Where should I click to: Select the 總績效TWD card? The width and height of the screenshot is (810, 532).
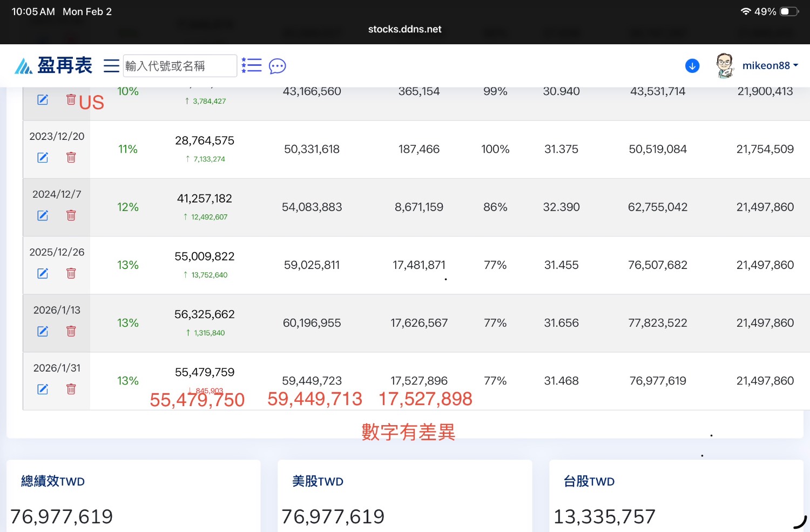133,497
